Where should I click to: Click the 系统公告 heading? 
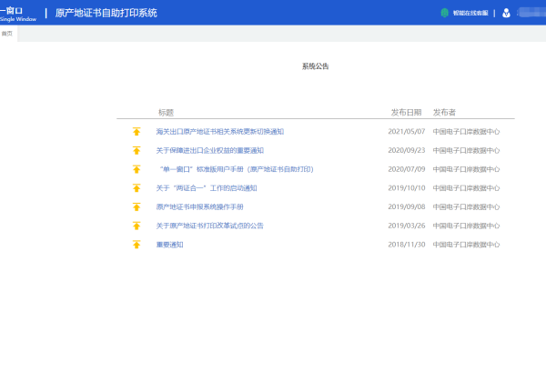(x=315, y=66)
